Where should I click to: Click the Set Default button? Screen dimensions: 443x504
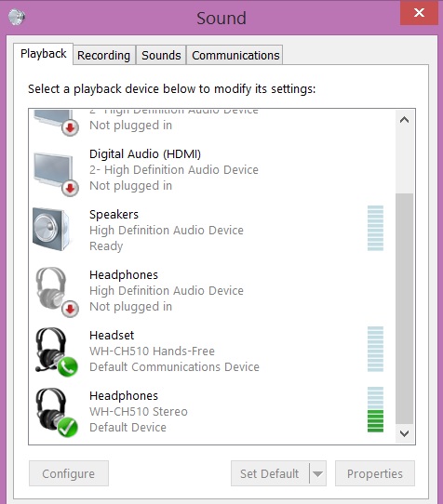point(270,473)
